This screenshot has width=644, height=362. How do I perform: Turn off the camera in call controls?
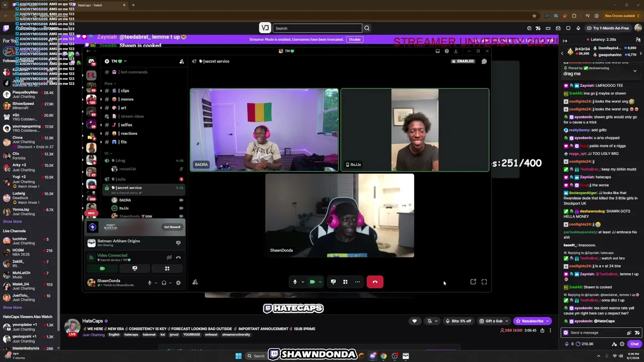tap(312, 282)
